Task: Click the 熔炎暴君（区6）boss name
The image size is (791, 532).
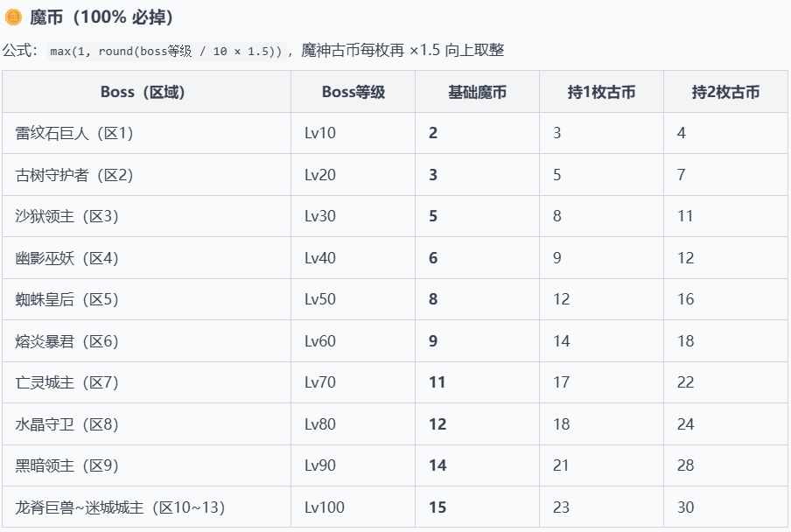Action: (66, 341)
